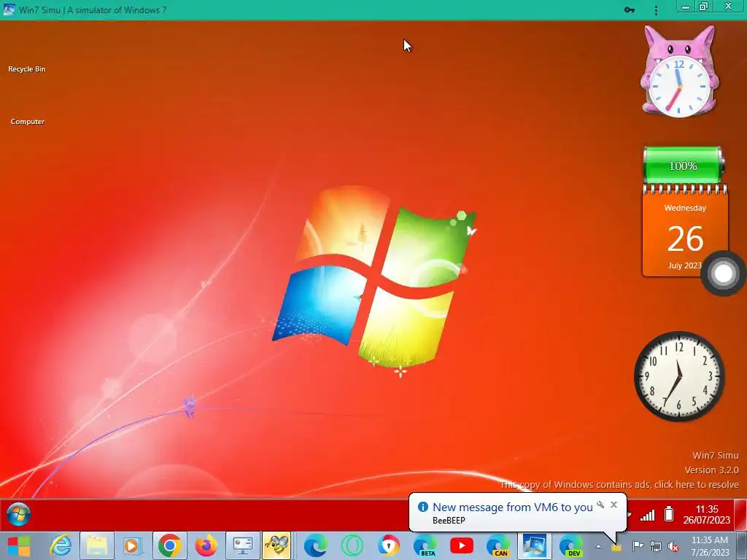Open the New message from VM6 notification

513,507
